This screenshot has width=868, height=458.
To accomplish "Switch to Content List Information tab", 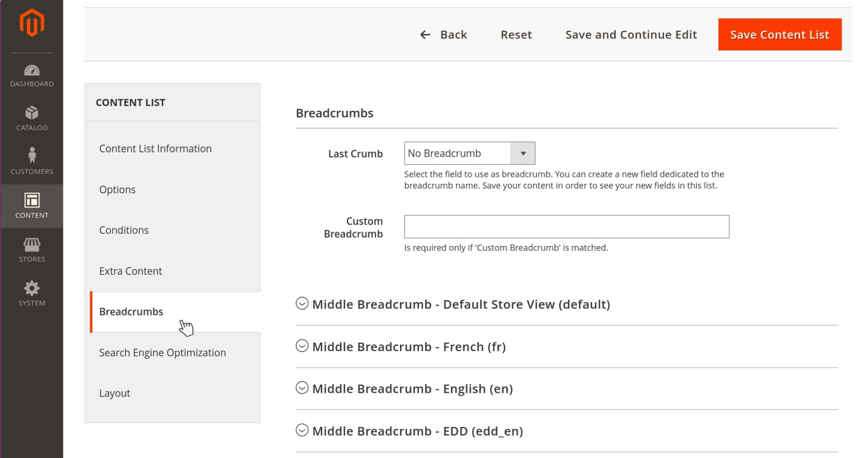I will click(x=155, y=149).
